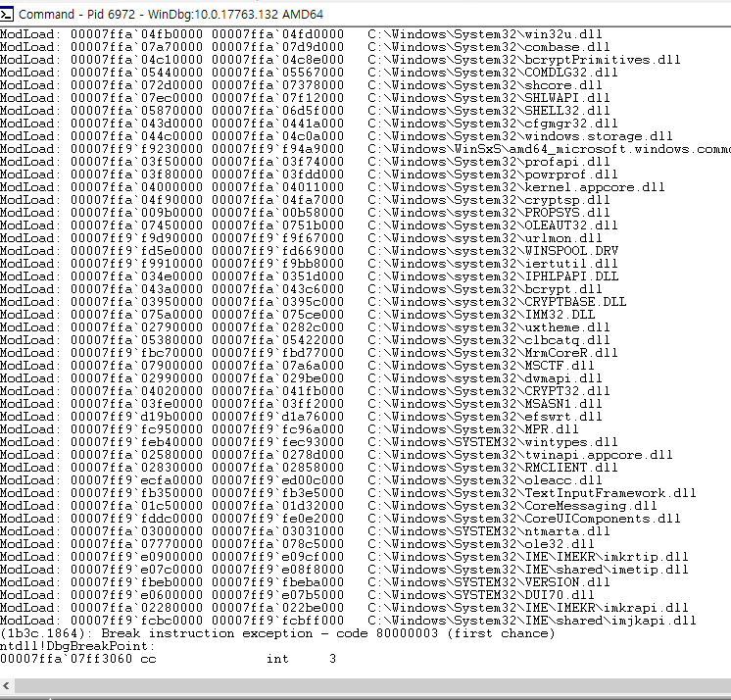Click the twinapi.appcore.dll path
This screenshot has height=700, width=731.
[519, 455]
